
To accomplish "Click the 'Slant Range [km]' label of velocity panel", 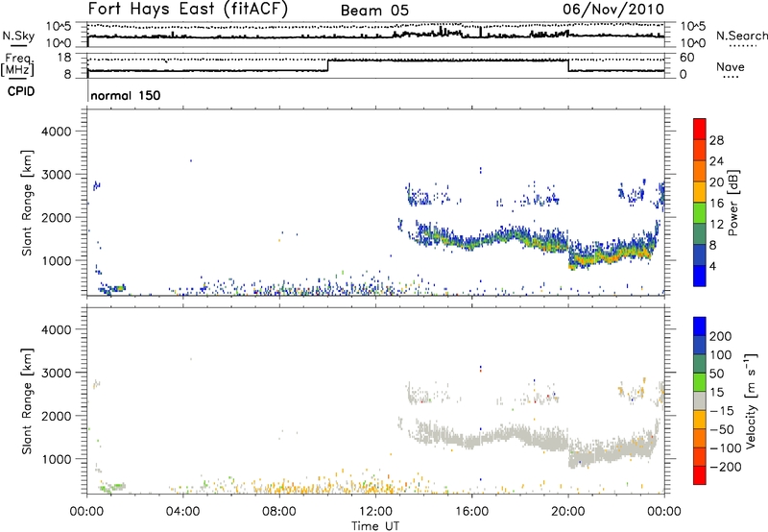I will click(27, 400).
